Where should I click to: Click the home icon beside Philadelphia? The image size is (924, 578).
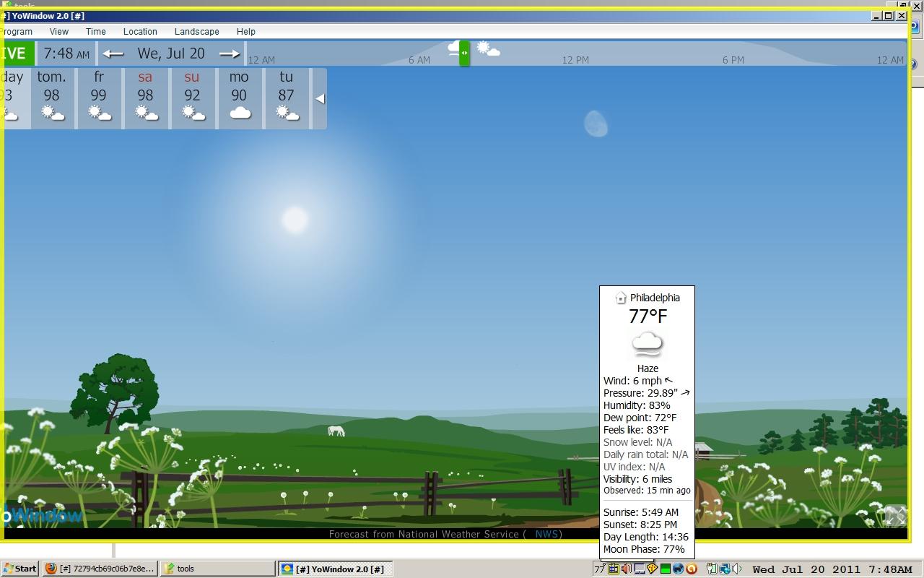[620, 298]
